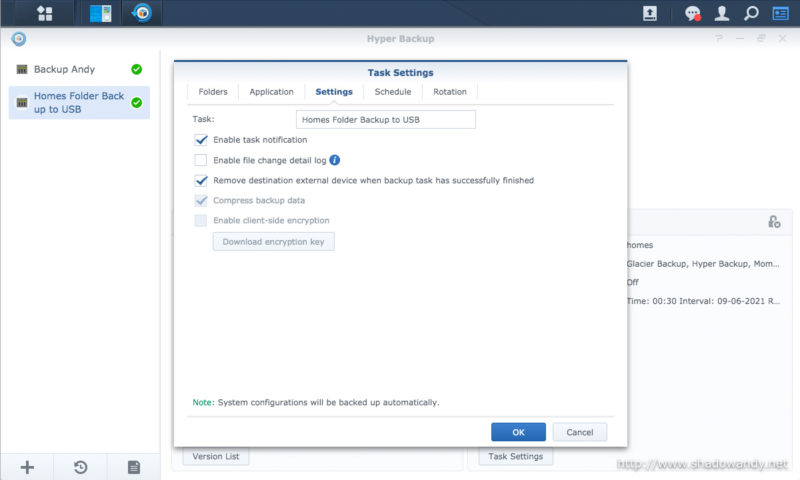Toggle Remove destination external device checkbox
The height and width of the screenshot is (480, 800).
(201, 181)
